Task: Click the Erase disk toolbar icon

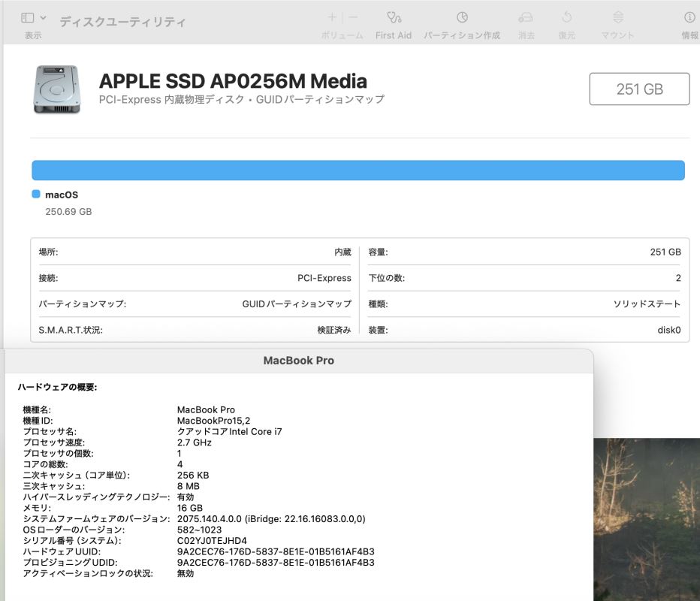Action: point(526,17)
